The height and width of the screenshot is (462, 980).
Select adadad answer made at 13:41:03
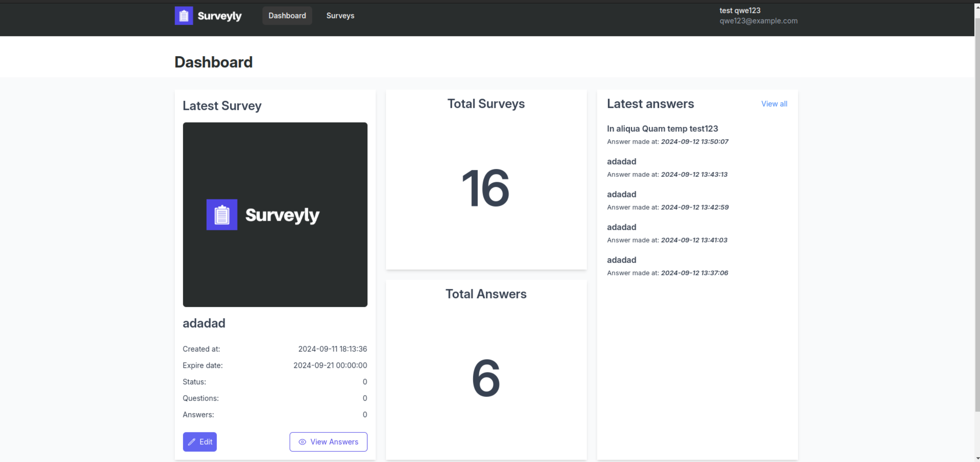point(667,233)
